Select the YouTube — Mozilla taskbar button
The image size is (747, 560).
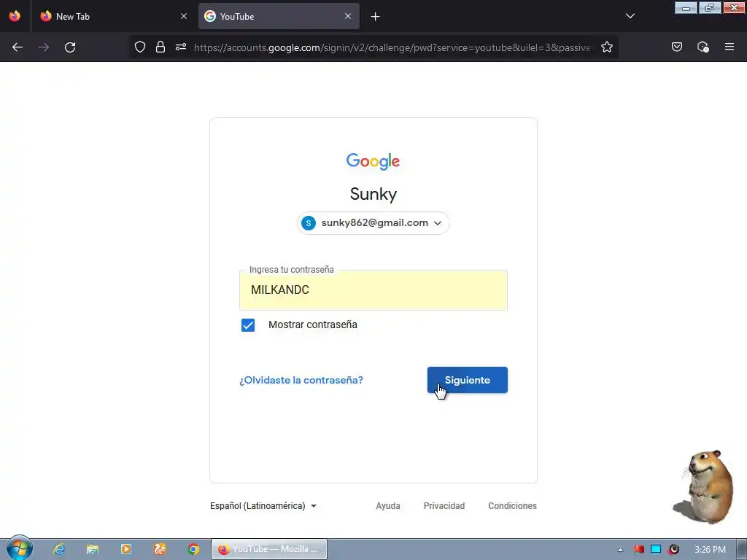point(269,549)
